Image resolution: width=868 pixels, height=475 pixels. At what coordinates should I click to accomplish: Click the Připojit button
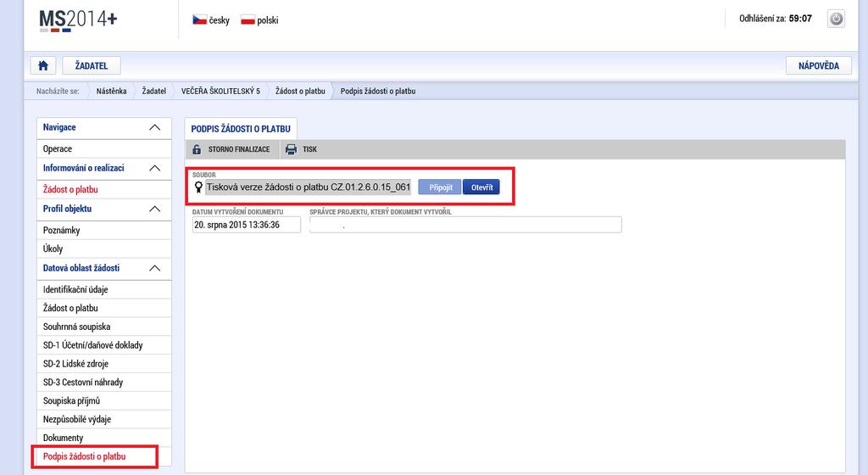pos(440,187)
